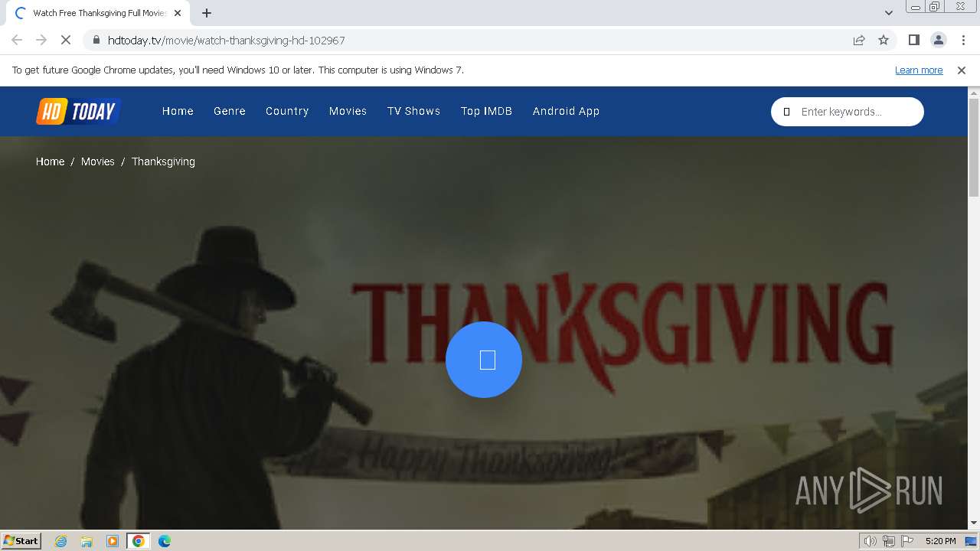The height and width of the screenshot is (551, 980).
Task: Open the Genre menu
Action: (230, 111)
